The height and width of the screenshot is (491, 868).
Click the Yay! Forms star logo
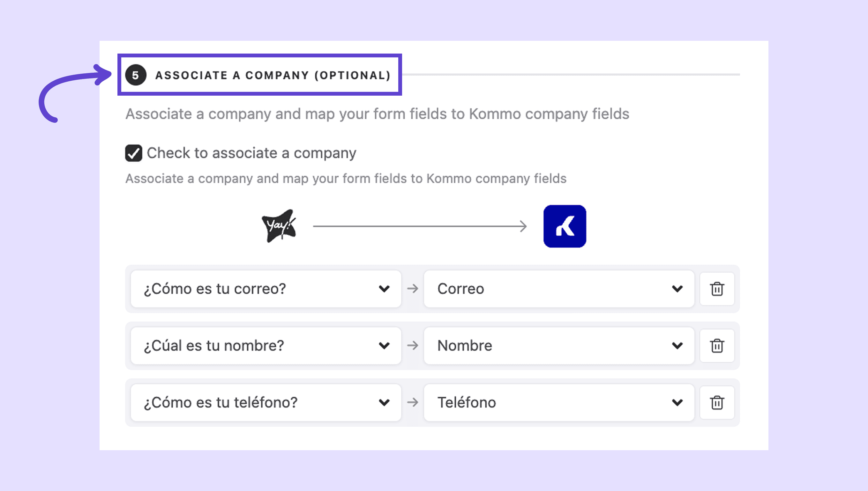279,226
